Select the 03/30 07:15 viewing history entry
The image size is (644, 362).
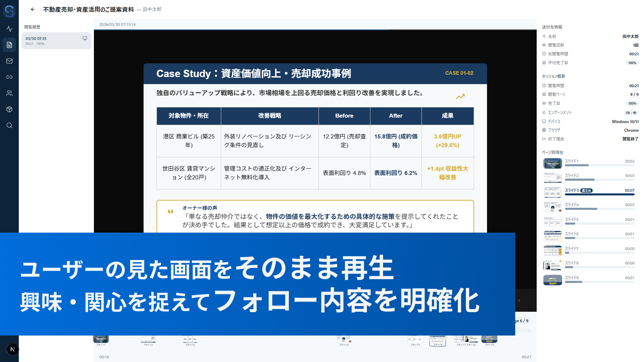(56, 41)
